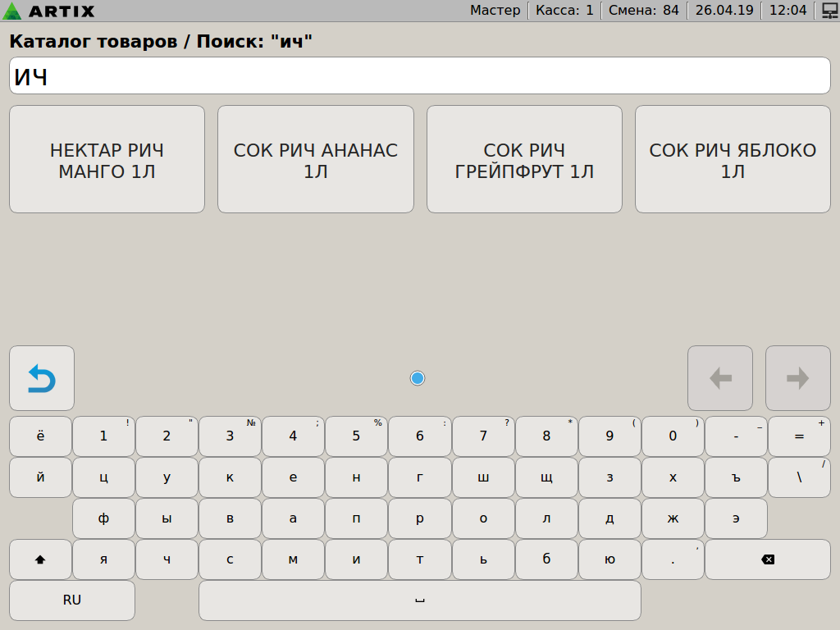Viewport: 840px width, 630px height.
Task: Switch keyboard language with RU key
Action: click(x=72, y=600)
